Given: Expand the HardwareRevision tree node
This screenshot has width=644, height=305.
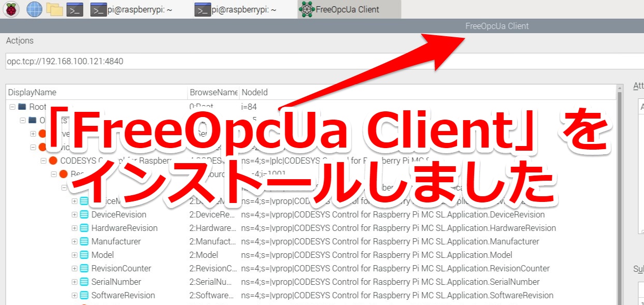Looking at the screenshot, I should [74, 228].
